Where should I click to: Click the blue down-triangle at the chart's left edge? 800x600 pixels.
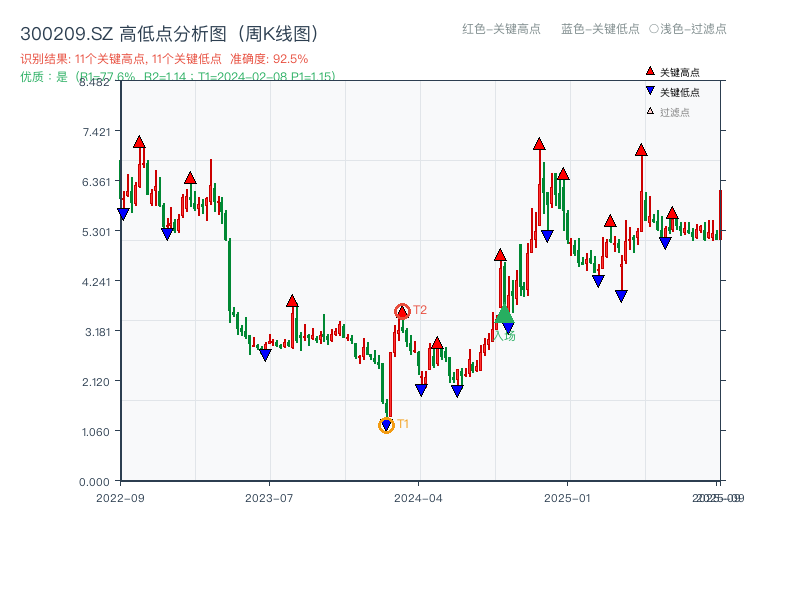click(x=123, y=214)
